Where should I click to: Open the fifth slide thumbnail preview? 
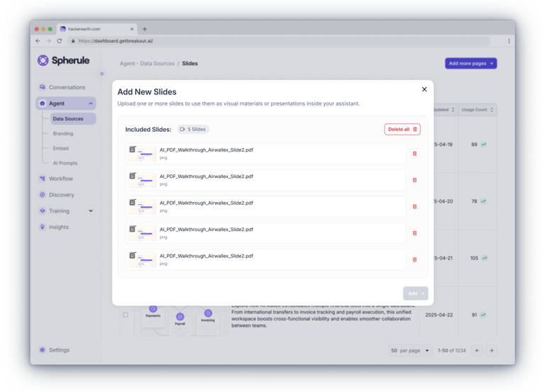[x=142, y=259]
